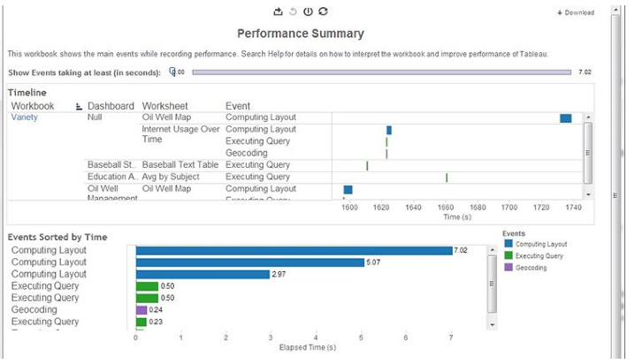The image size is (635, 364).
Task: Click the Baseball St.. dashboard cell
Action: click(111, 165)
